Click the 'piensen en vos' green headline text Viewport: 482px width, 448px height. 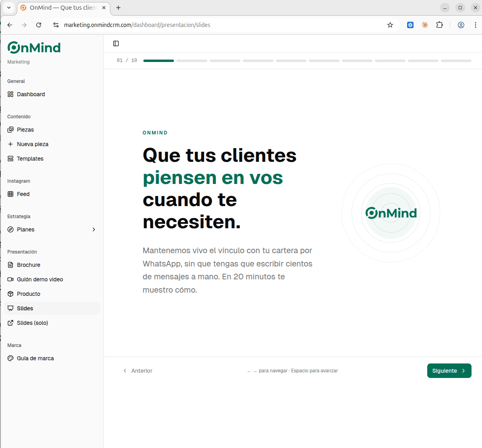pos(213,178)
